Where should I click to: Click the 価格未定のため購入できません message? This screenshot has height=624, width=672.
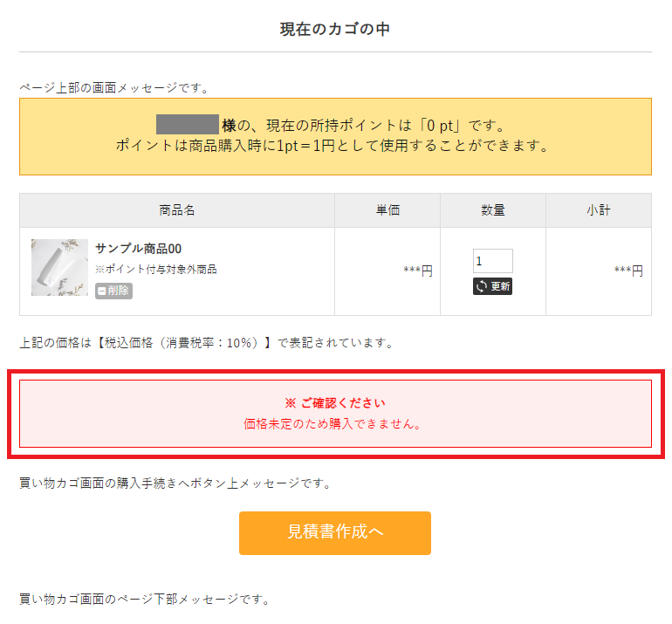[335, 425]
